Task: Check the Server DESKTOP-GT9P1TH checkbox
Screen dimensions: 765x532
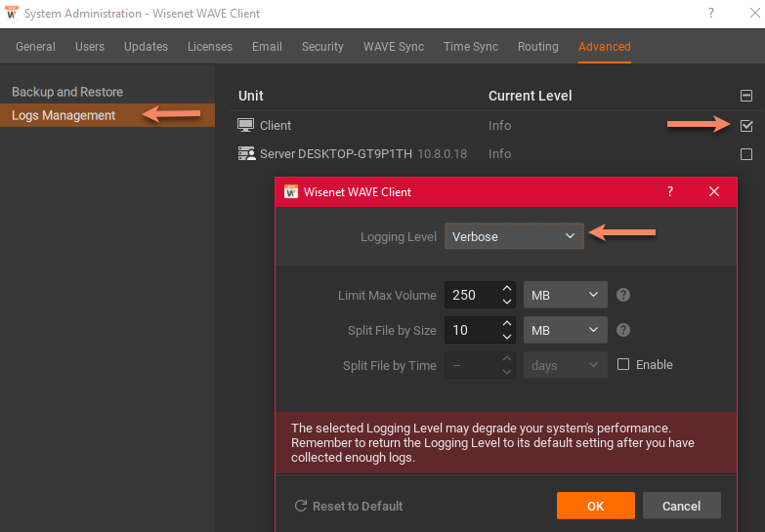Action: pyautogui.click(x=746, y=154)
